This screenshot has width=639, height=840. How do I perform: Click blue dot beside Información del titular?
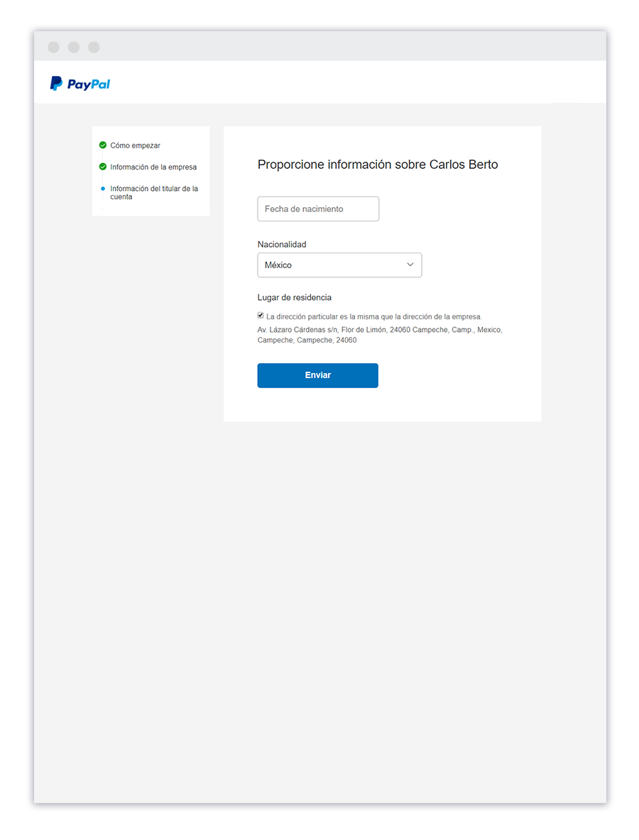tap(103, 189)
